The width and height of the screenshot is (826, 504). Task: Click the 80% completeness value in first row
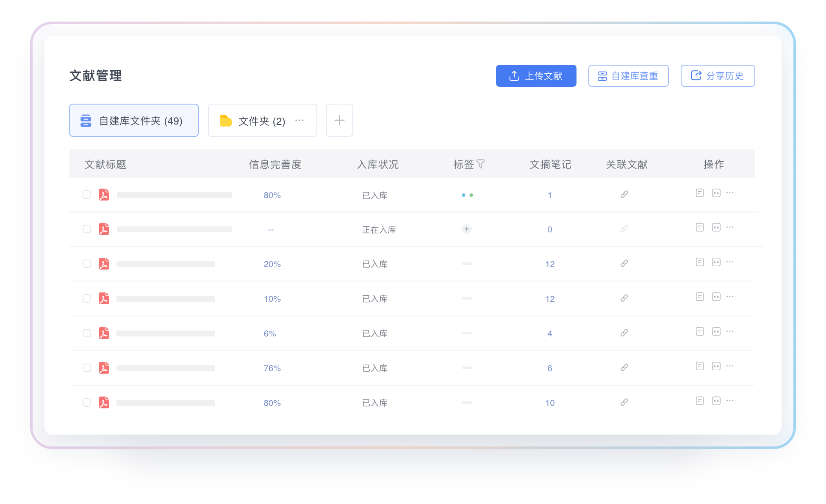click(x=272, y=195)
